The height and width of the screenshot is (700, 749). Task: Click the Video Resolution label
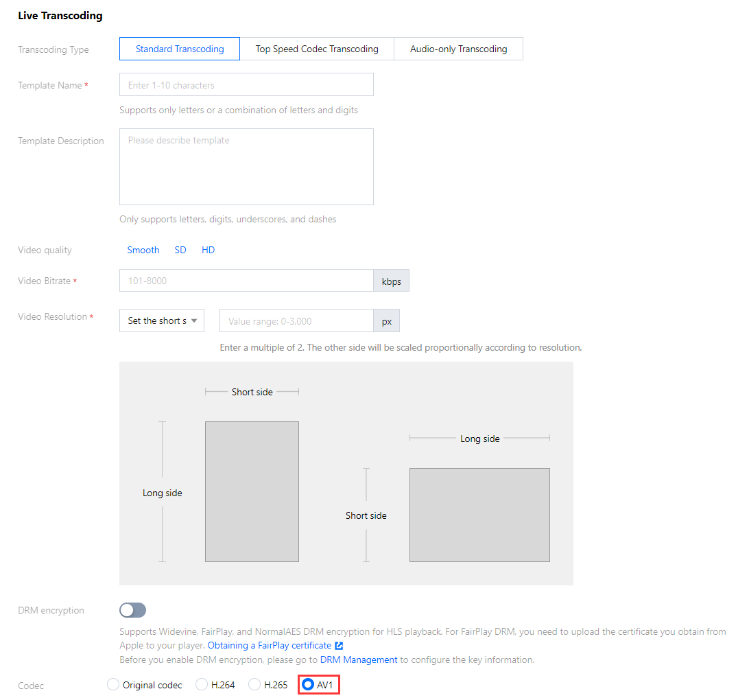tap(53, 317)
